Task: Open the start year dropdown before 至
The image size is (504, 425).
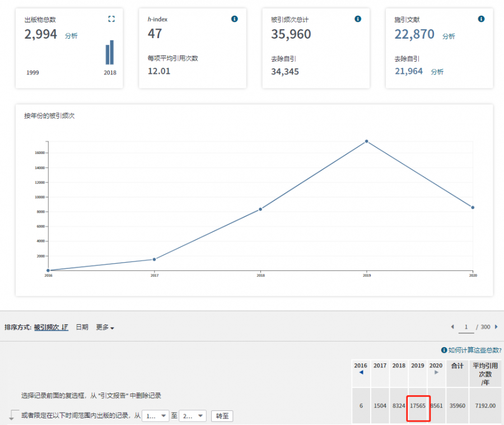Action: click(x=156, y=416)
